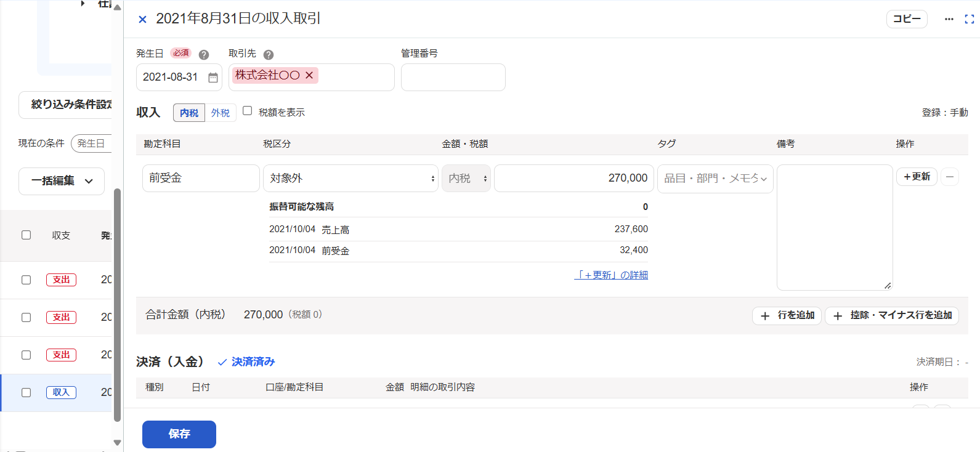
Task: Click the コピー button
Action: (907, 19)
